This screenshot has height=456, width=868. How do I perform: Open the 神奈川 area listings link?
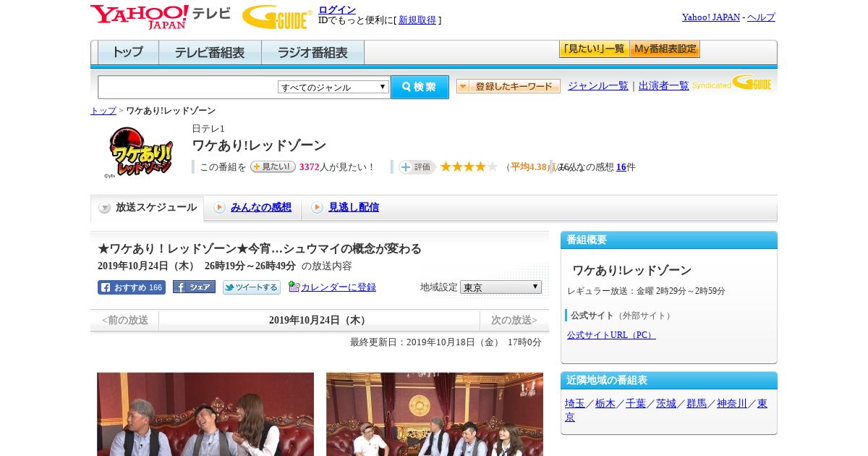tap(732, 403)
